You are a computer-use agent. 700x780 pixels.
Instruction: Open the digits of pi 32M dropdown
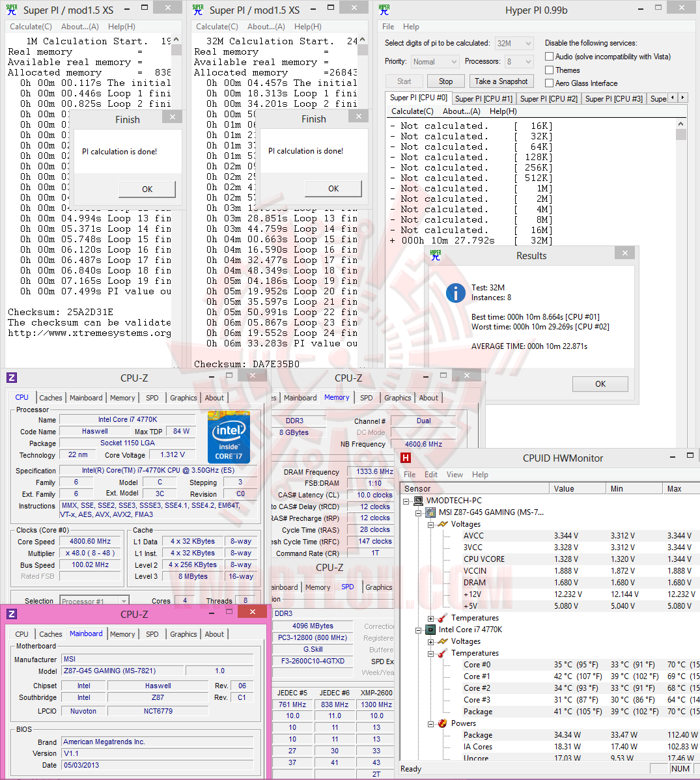[514, 43]
